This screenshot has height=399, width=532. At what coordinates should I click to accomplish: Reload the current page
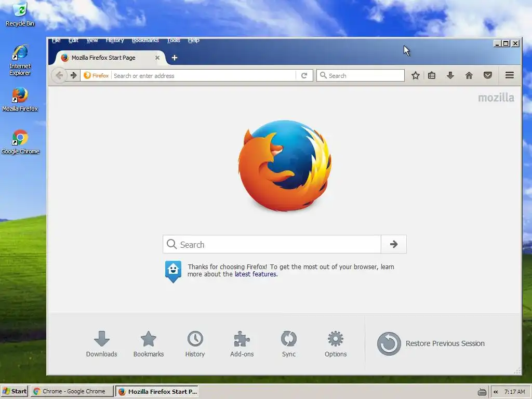point(304,75)
